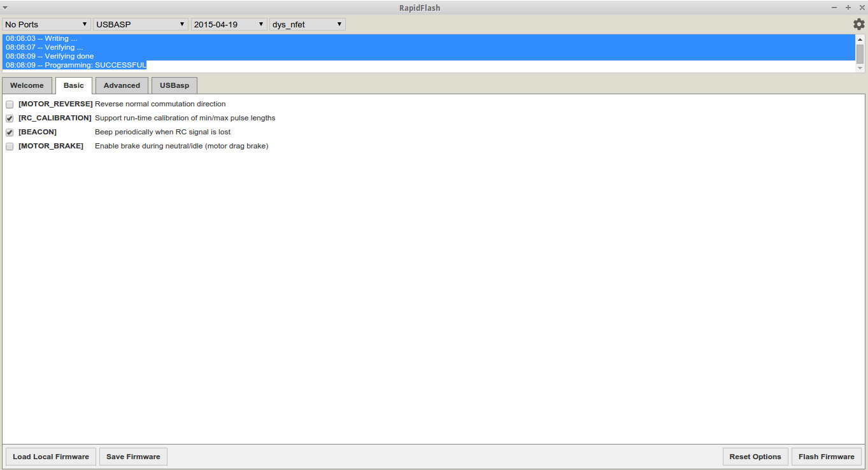Maximize the RapidFlash window

[x=848, y=8]
